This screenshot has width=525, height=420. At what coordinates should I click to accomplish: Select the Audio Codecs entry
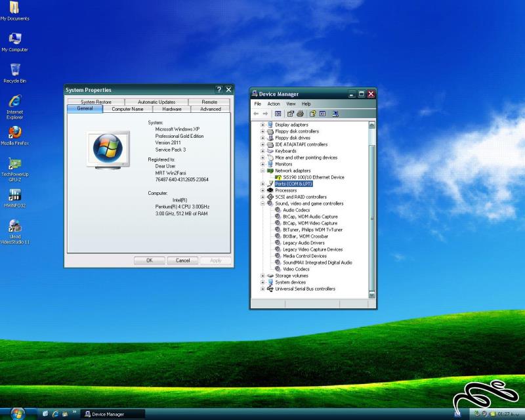pyautogui.click(x=297, y=210)
